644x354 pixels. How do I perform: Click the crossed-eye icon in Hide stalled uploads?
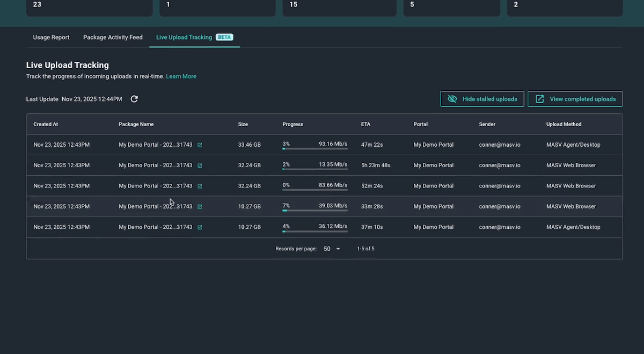(452, 99)
